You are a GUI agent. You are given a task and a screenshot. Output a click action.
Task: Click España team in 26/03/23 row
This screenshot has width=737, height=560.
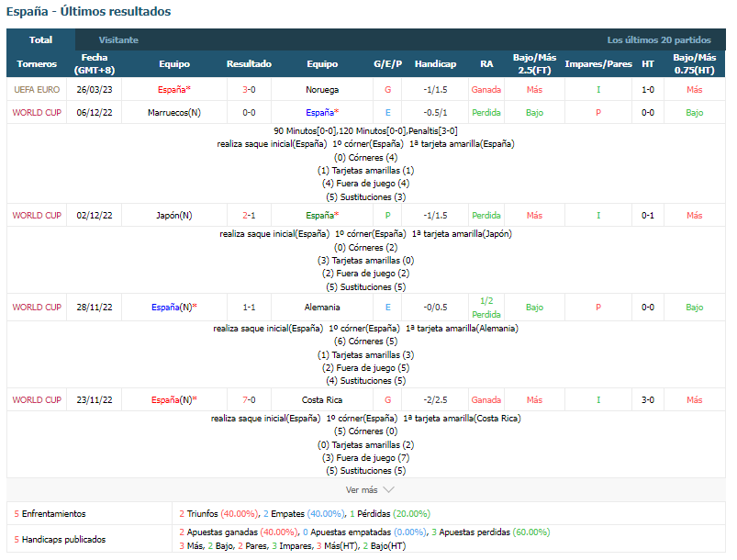pos(173,89)
